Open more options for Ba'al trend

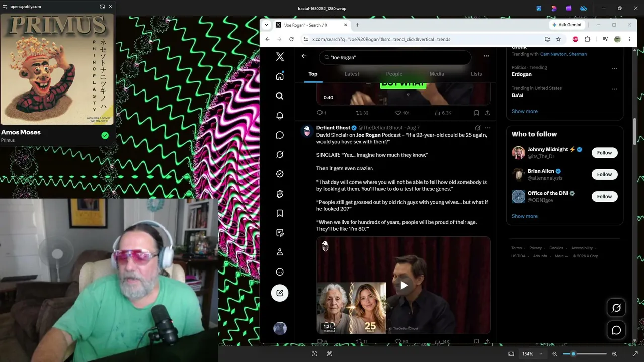[x=614, y=89]
